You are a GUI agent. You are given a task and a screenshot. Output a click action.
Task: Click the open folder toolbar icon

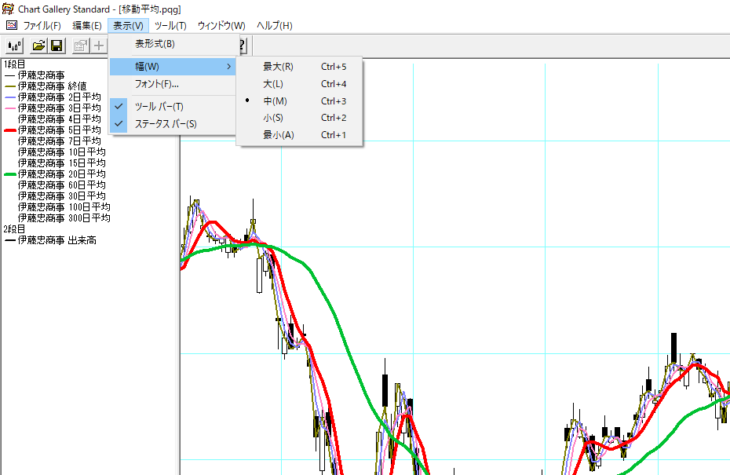tap(39, 46)
